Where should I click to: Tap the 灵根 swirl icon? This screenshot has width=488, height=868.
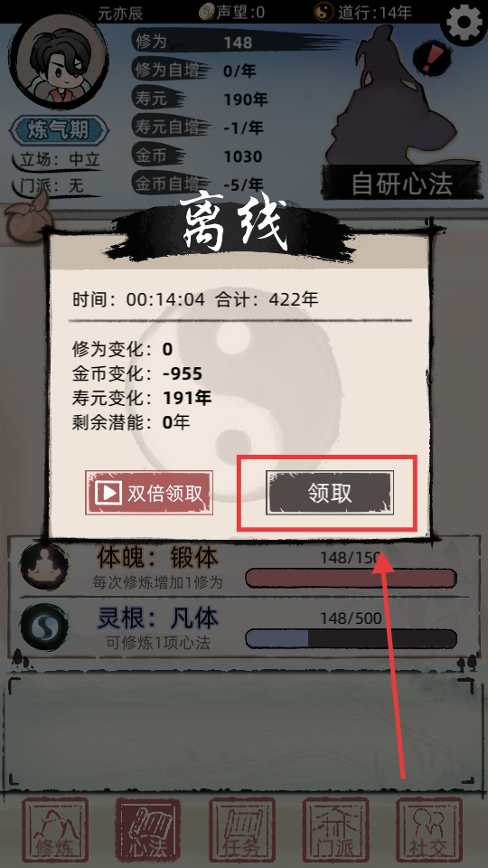[44, 627]
